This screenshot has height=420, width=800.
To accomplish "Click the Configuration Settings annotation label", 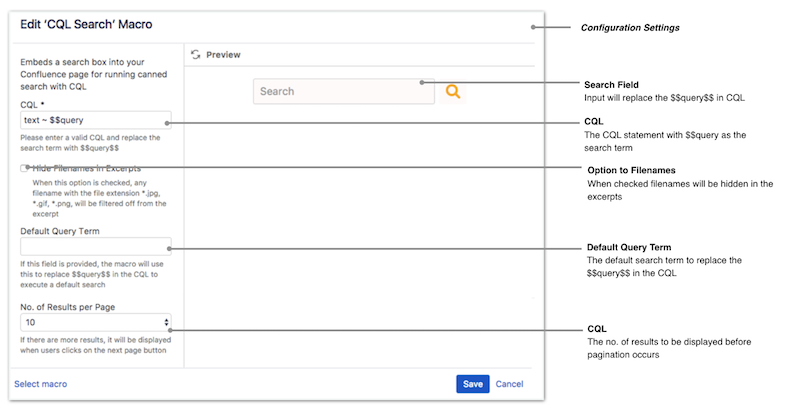I will pyautogui.click(x=630, y=27).
